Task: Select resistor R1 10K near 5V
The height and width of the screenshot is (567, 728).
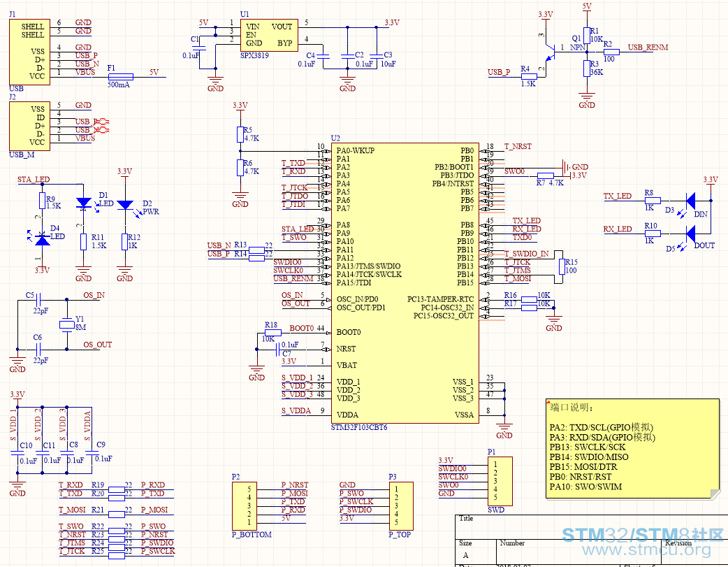Action: click(587, 36)
